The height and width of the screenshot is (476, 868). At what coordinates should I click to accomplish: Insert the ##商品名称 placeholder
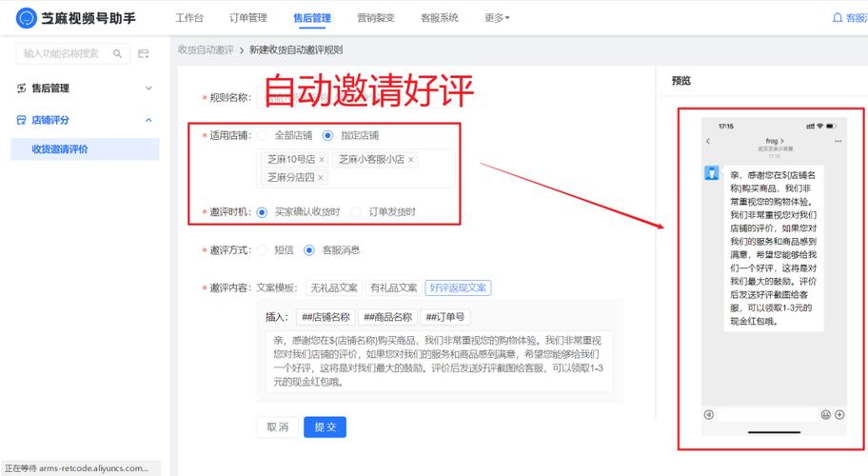(387, 317)
